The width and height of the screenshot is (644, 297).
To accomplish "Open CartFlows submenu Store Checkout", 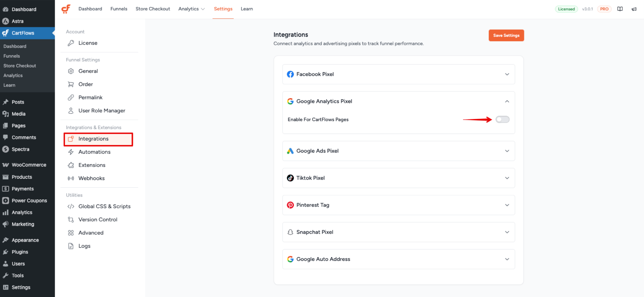I will (x=20, y=66).
